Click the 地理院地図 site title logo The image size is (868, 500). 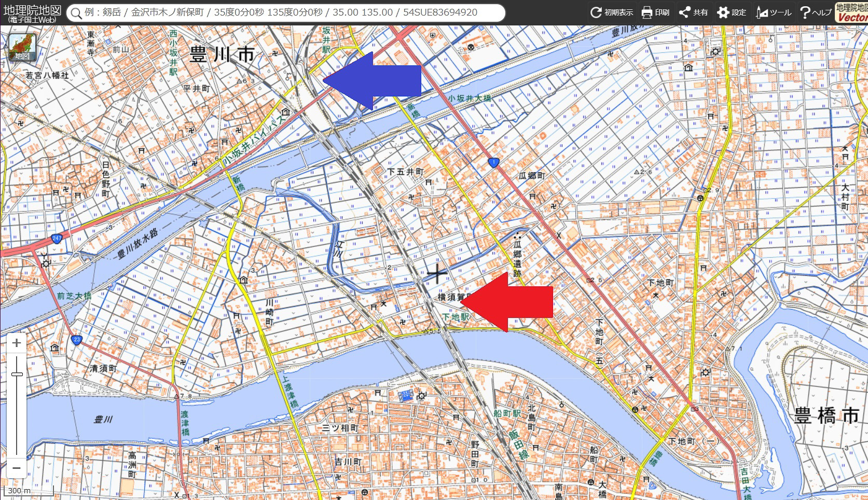coord(32,12)
